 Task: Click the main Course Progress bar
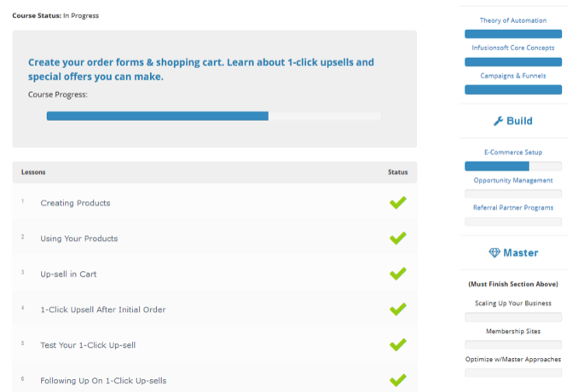[x=213, y=116]
